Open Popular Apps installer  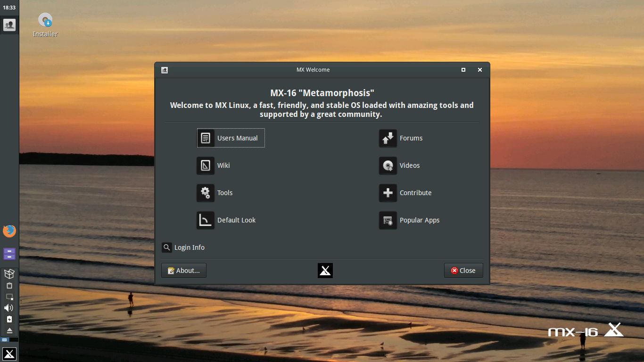(x=409, y=220)
